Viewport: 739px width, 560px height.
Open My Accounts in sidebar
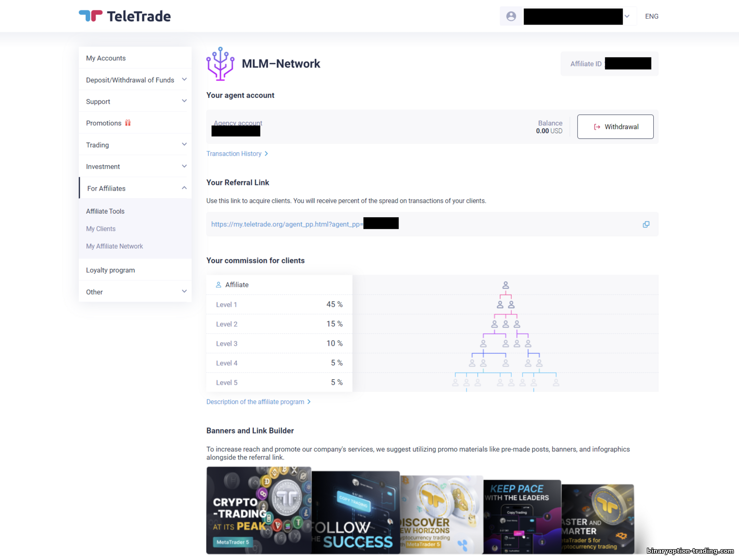(135, 58)
